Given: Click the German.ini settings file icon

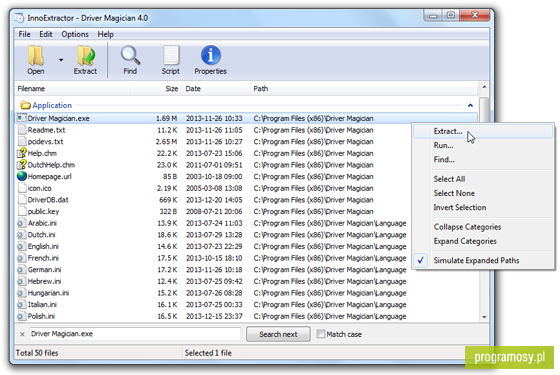Looking at the screenshot, I should click(22, 270).
